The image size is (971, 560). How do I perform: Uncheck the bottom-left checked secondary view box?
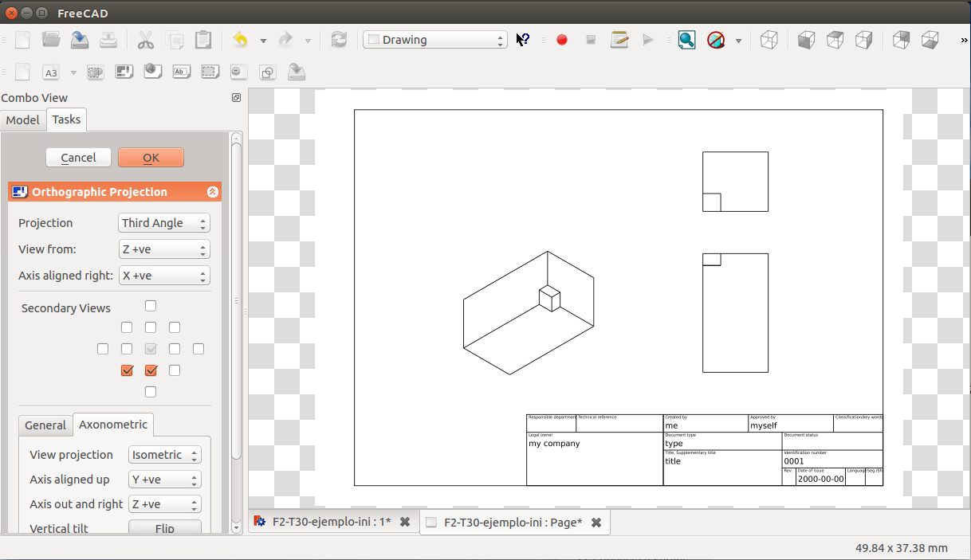(x=127, y=370)
